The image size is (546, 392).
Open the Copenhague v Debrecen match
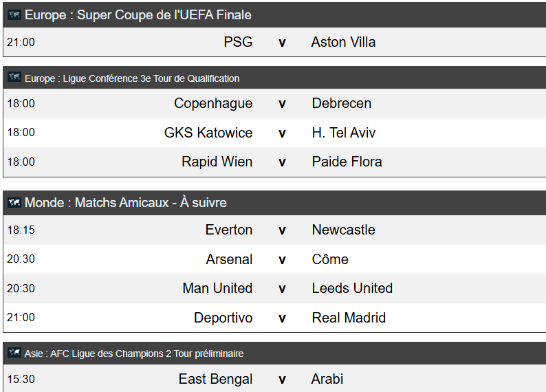[274, 103]
